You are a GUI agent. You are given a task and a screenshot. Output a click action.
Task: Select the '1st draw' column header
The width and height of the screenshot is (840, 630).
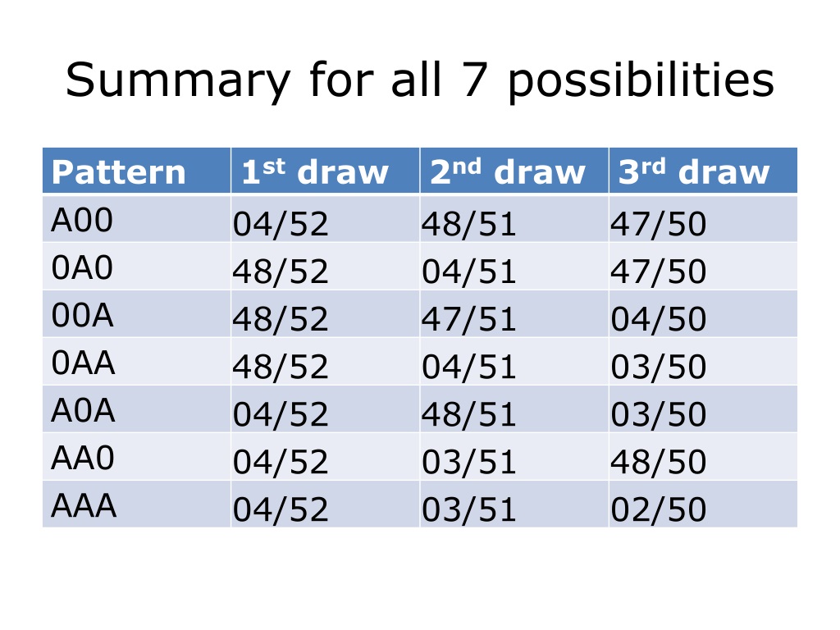point(325,171)
